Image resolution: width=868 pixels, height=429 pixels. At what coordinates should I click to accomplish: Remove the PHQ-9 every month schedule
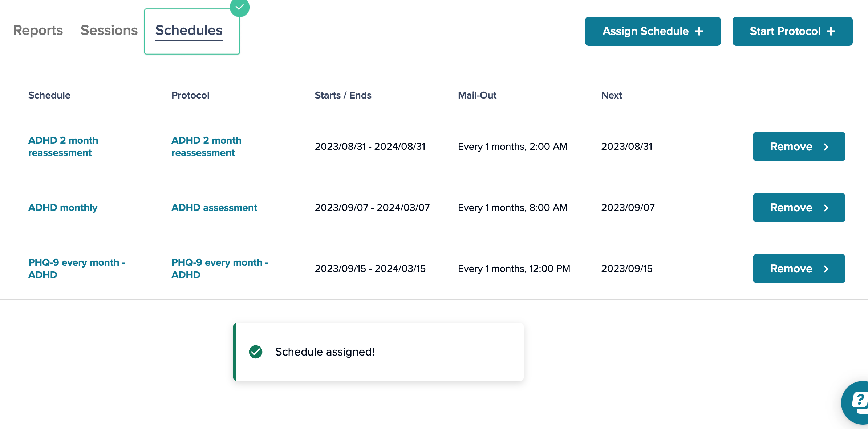pos(799,269)
